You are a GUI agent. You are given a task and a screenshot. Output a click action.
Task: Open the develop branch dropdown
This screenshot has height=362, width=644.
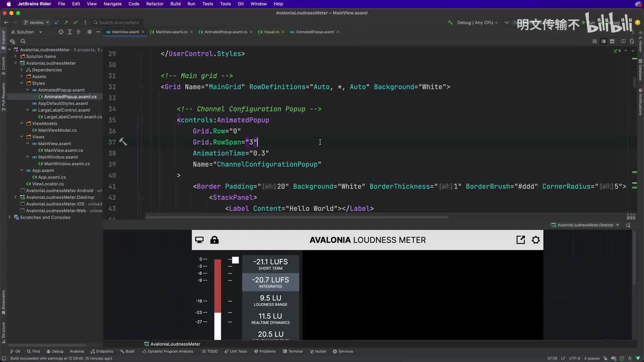(37, 23)
